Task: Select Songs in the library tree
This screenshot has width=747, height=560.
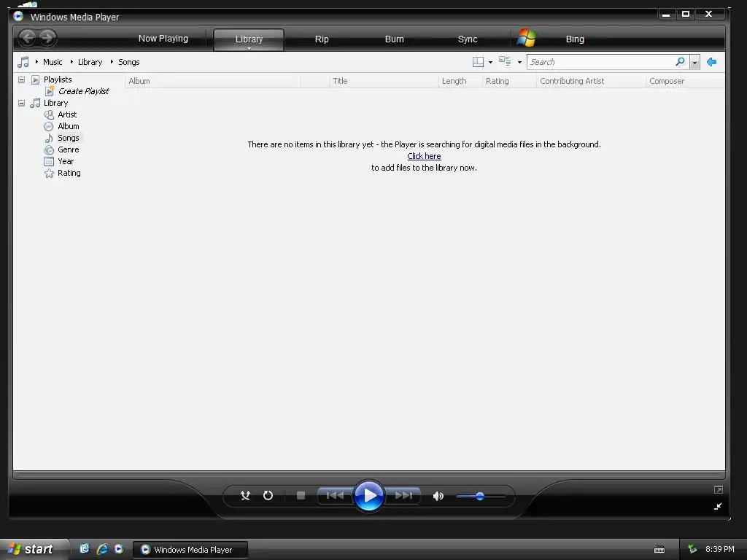Action: (69, 138)
